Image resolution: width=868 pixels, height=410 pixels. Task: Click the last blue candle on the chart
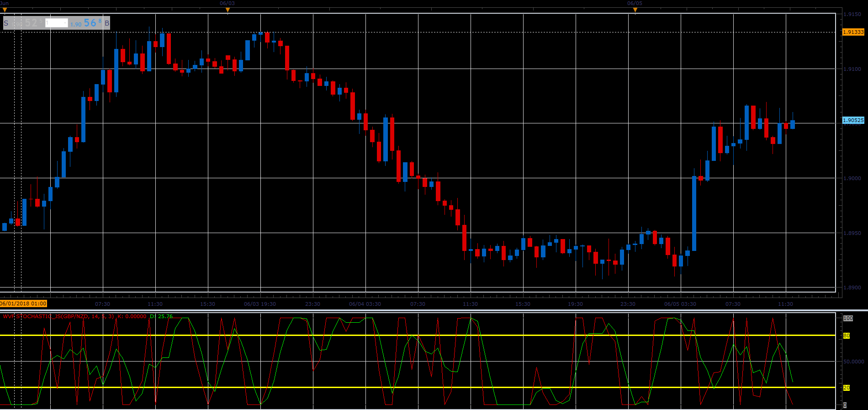coord(793,124)
